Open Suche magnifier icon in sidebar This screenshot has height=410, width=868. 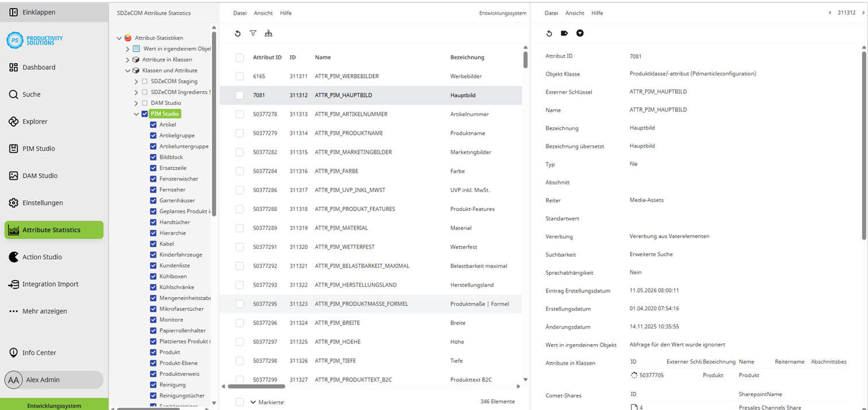pos(14,95)
